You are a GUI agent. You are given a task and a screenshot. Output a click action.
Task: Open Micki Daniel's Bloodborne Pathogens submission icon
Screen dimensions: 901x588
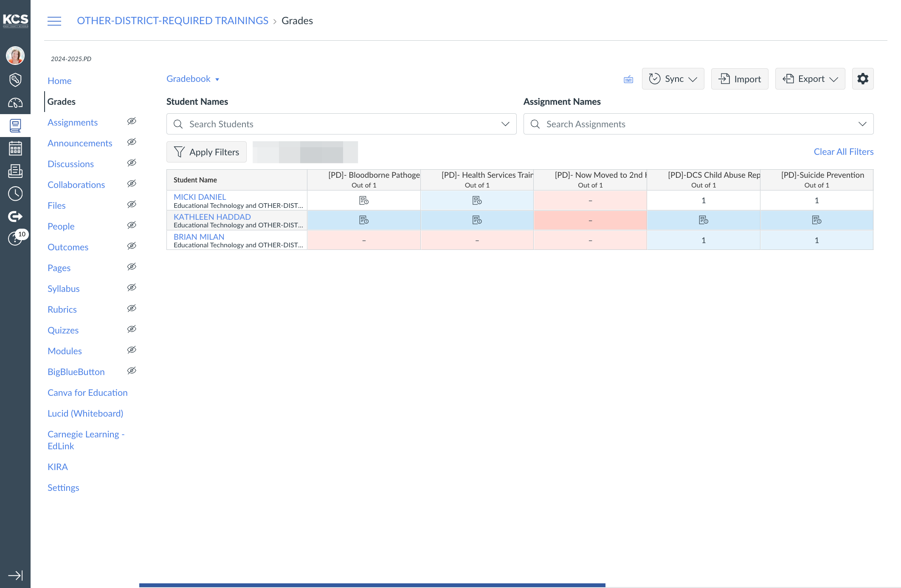(x=364, y=200)
